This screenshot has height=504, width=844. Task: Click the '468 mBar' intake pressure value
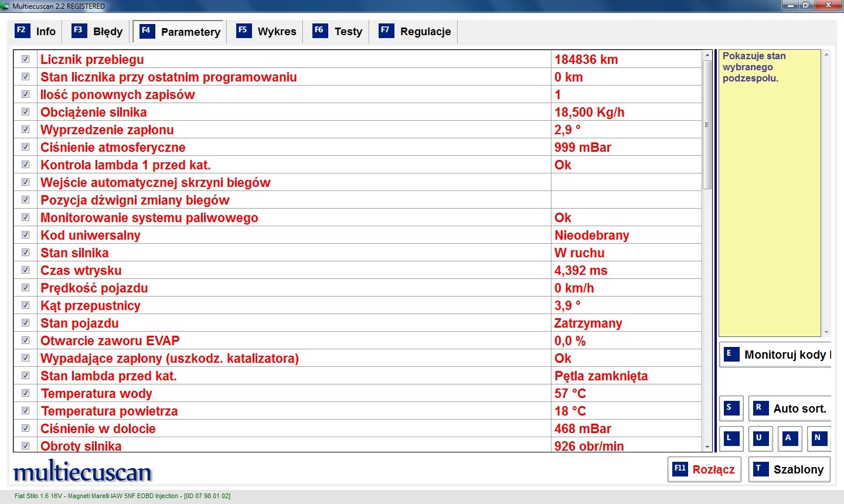pos(583,428)
